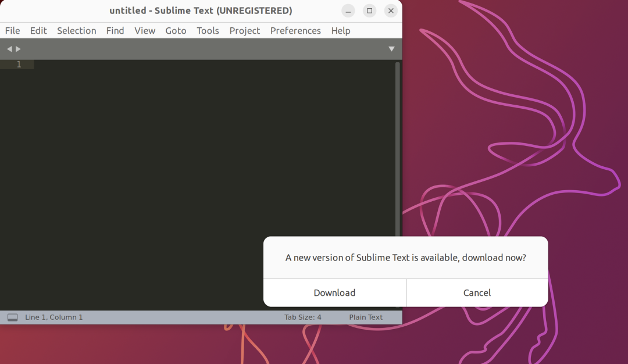Open the Project menu
The height and width of the screenshot is (364, 628).
tap(244, 31)
